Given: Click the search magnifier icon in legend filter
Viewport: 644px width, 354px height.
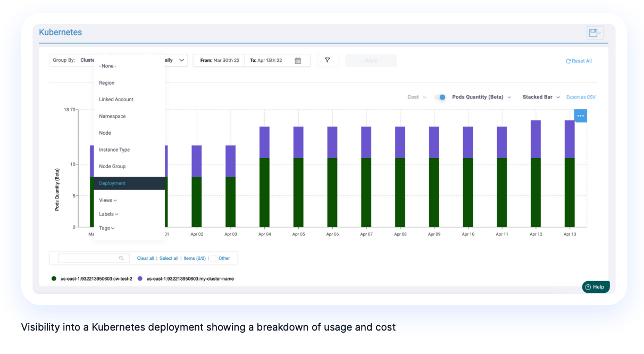Looking at the screenshot, I should coord(121,258).
